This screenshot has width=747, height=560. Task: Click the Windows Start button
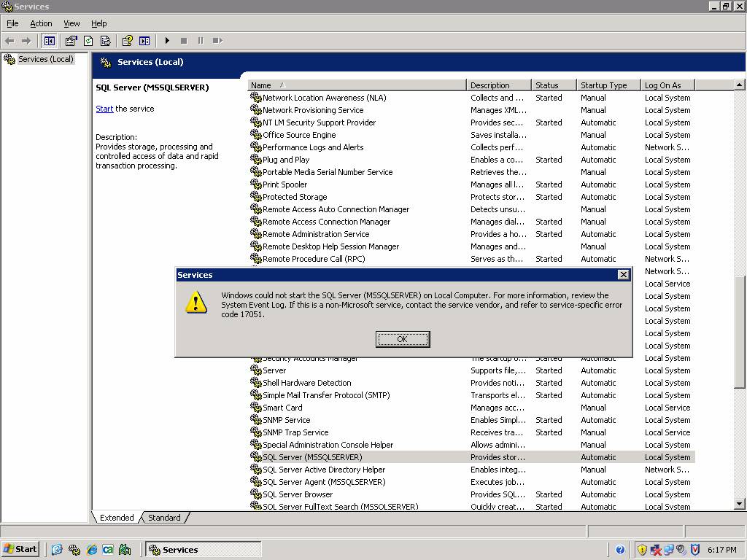[20, 549]
